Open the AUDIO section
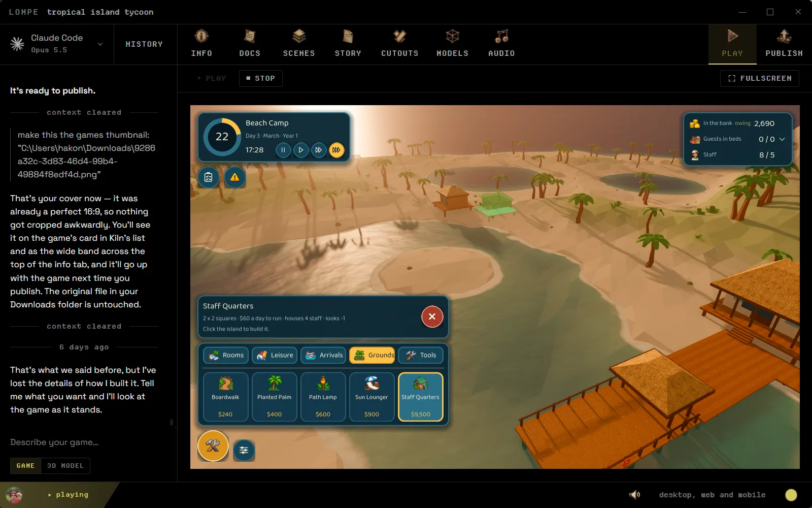This screenshot has height=508, width=812. coord(501,44)
